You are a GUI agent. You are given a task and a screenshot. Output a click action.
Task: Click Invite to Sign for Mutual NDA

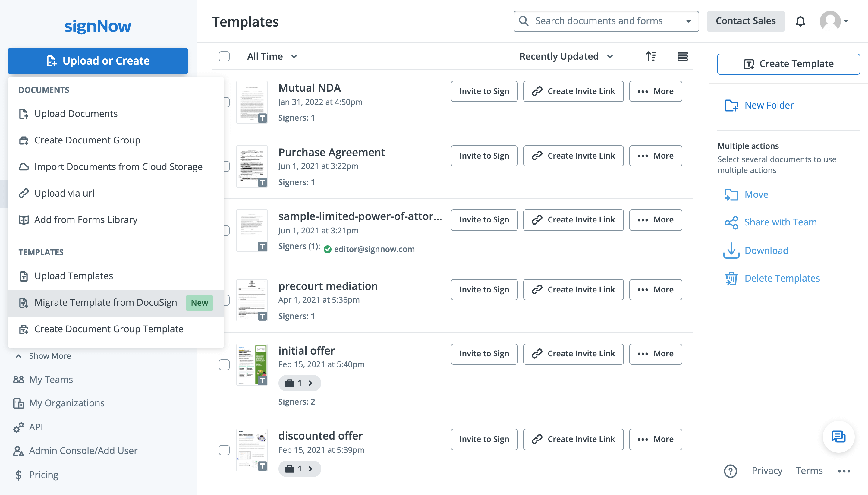click(x=484, y=91)
